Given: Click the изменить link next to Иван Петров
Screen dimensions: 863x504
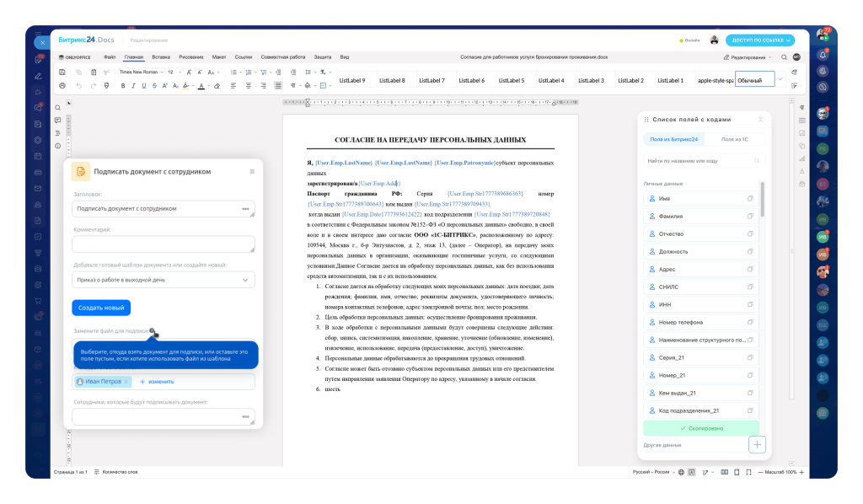Looking at the screenshot, I should (x=157, y=381).
